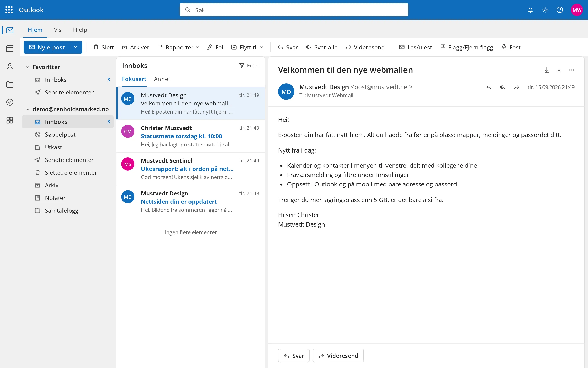Viewport: 588px width, 368px height.
Task: Switch to the Vis ribbon tab
Action: pos(58,30)
